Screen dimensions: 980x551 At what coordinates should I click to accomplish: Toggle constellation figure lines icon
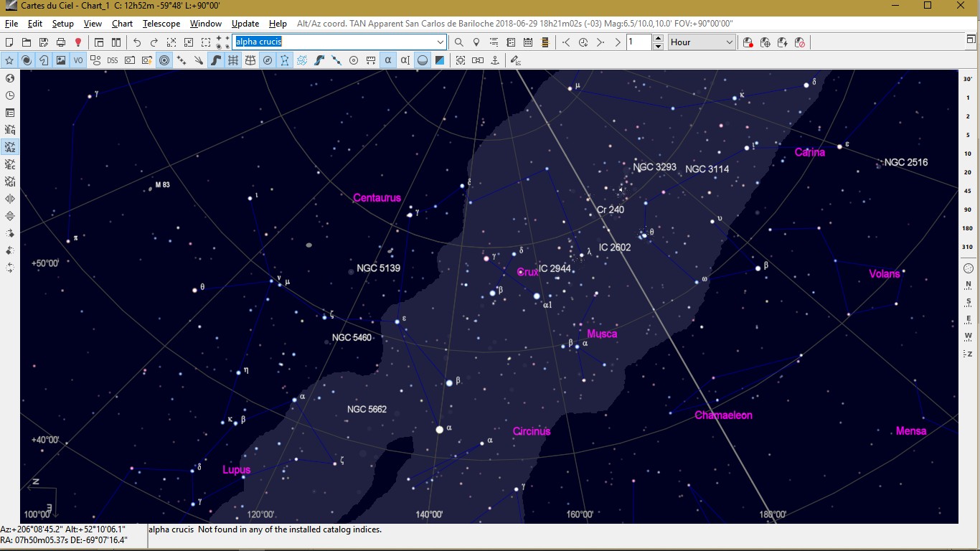tap(285, 60)
